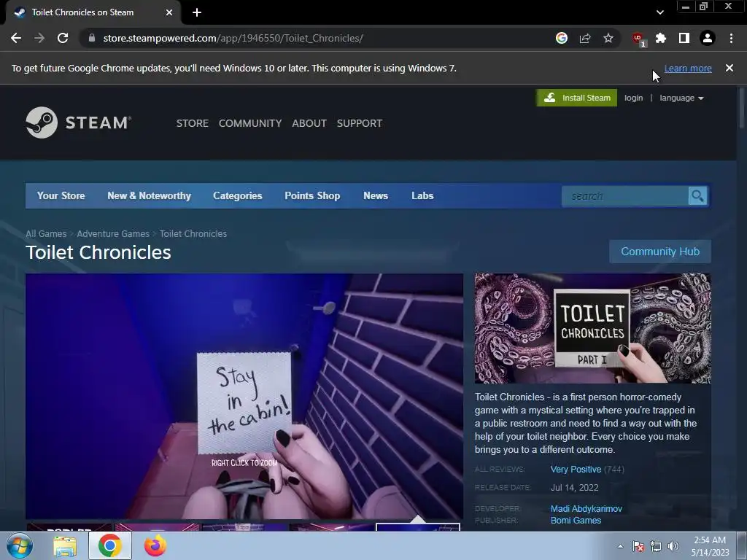747x560 pixels.
Task: Go to Points Shop
Action: (312, 195)
